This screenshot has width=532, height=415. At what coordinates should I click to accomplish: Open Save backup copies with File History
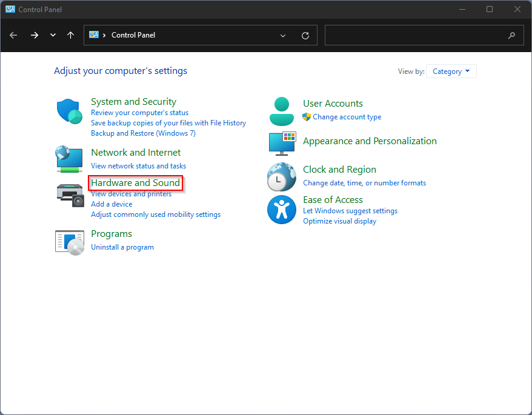coord(168,123)
